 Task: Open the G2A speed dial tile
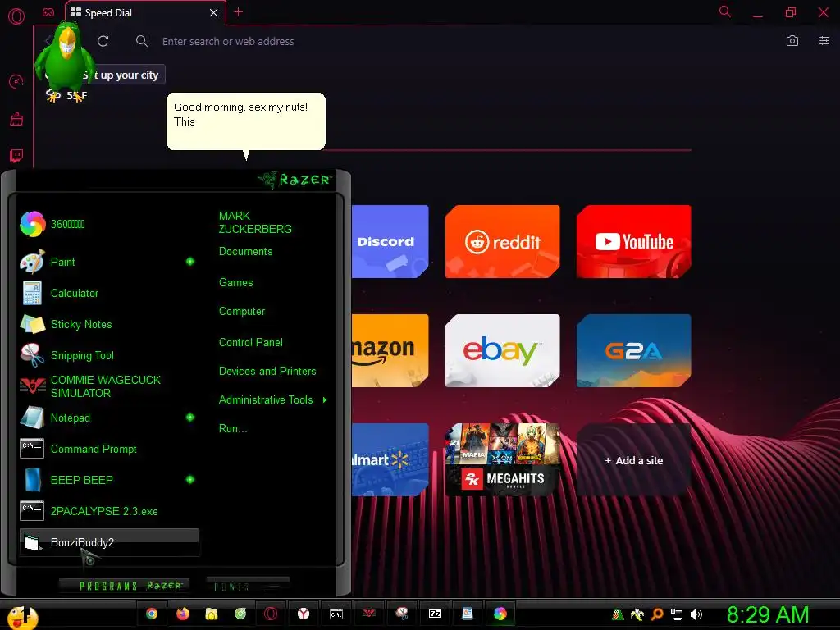pos(634,350)
